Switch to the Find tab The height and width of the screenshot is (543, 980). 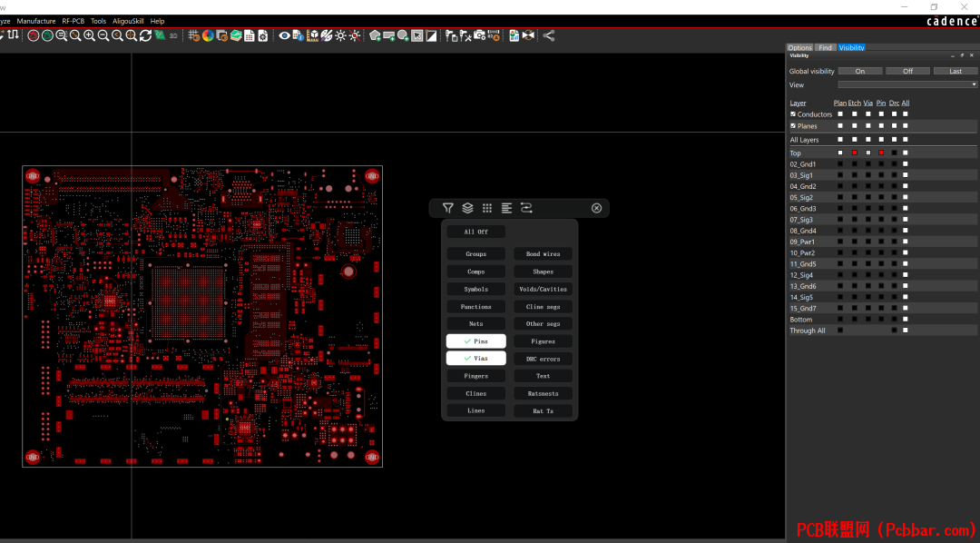point(825,47)
